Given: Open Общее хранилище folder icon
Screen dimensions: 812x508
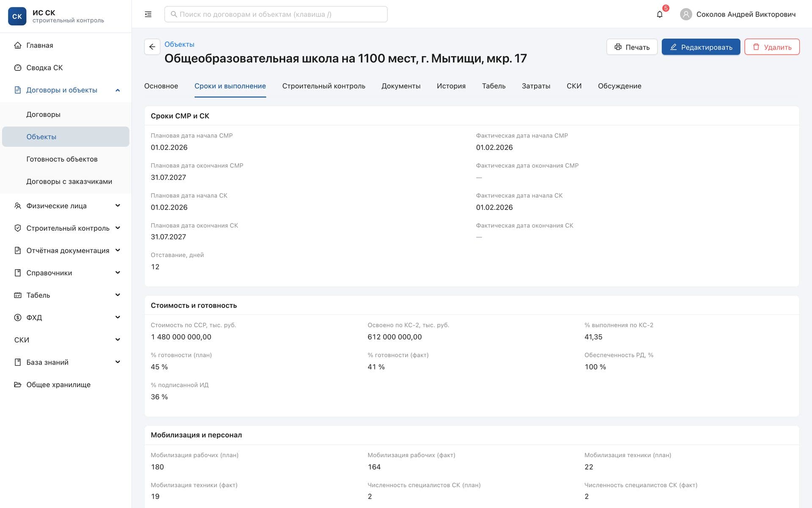Looking at the screenshot, I should coord(18,385).
